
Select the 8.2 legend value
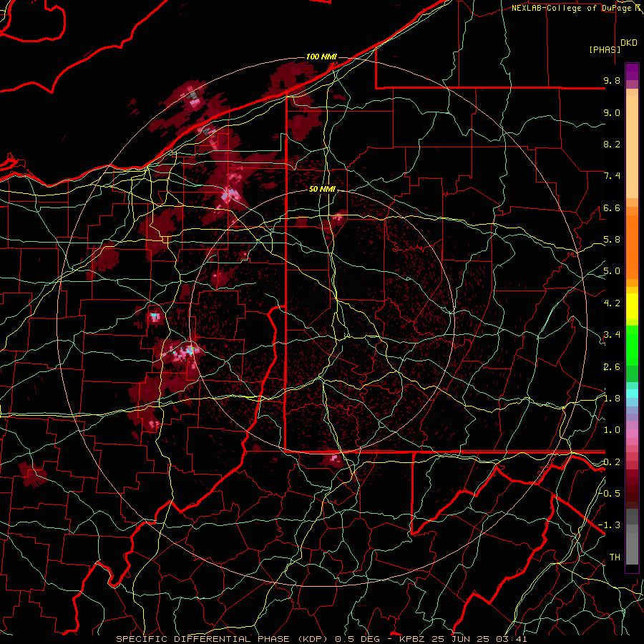coord(612,144)
